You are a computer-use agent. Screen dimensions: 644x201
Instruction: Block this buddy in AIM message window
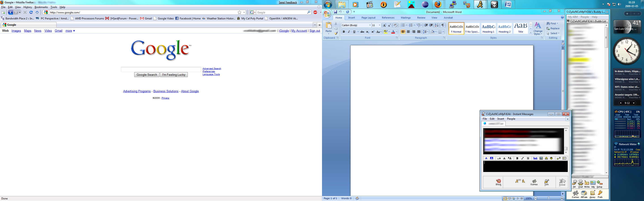498,182
